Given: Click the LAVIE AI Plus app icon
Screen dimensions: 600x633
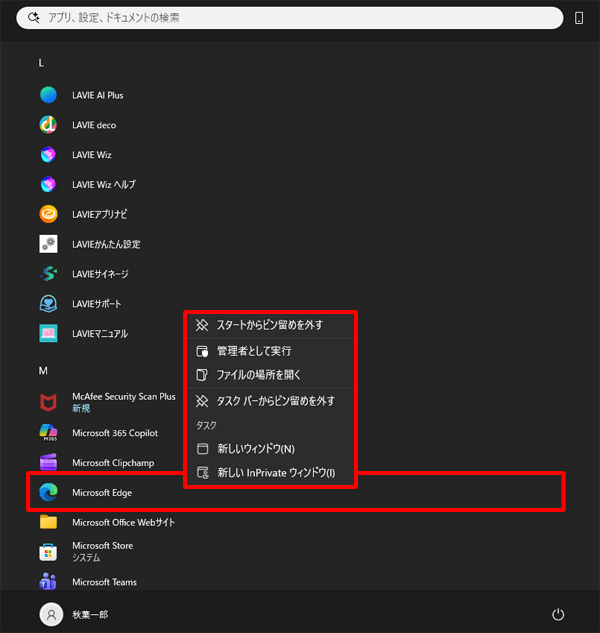Looking at the screenshot, I should point(48,95).
